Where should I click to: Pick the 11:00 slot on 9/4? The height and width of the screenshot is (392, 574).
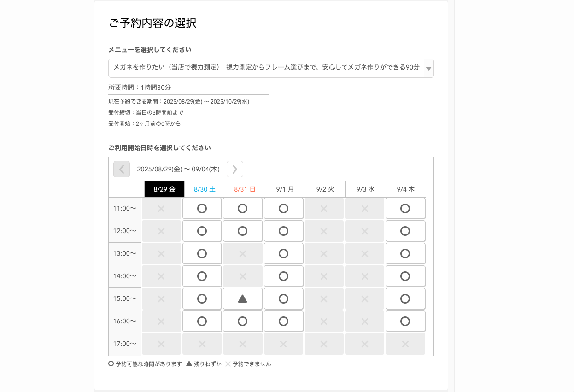(x=405, y=208)
